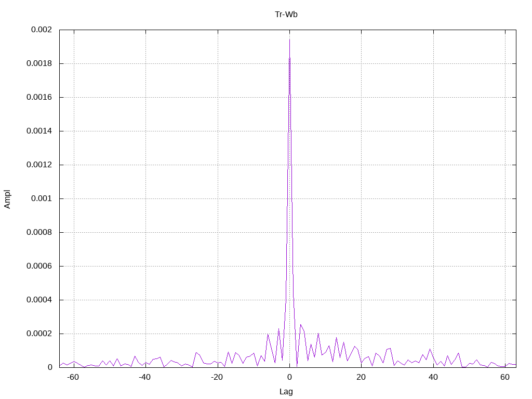Click the y-axis value 0.002
532x399 pixels.
[x=42, y=30]
